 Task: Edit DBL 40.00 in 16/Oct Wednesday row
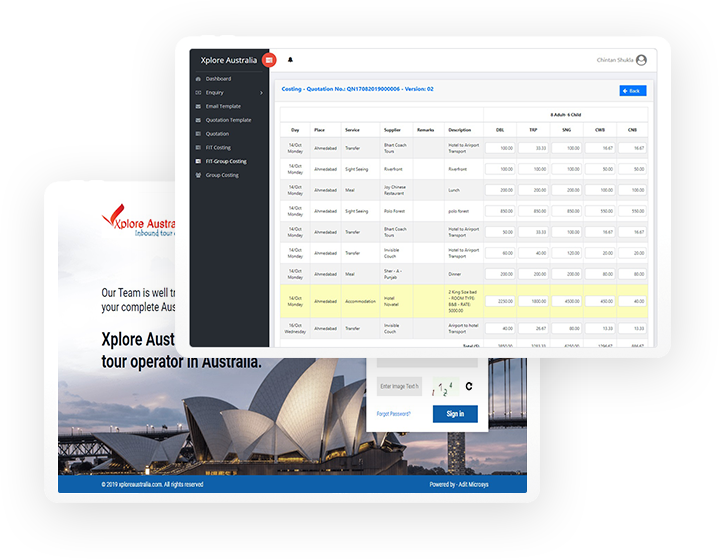click(x=500, y=328)
